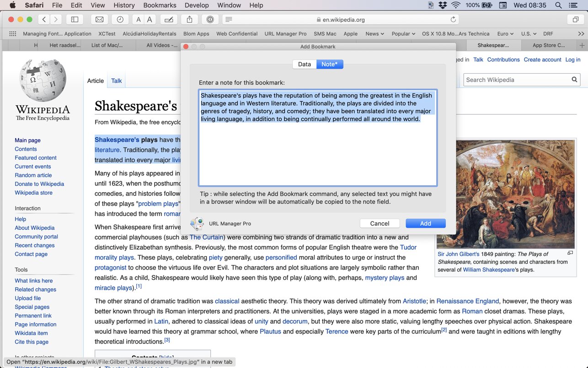588x368 pixels.
Task: Show all tabs overview icon
Action: [575, 20]
